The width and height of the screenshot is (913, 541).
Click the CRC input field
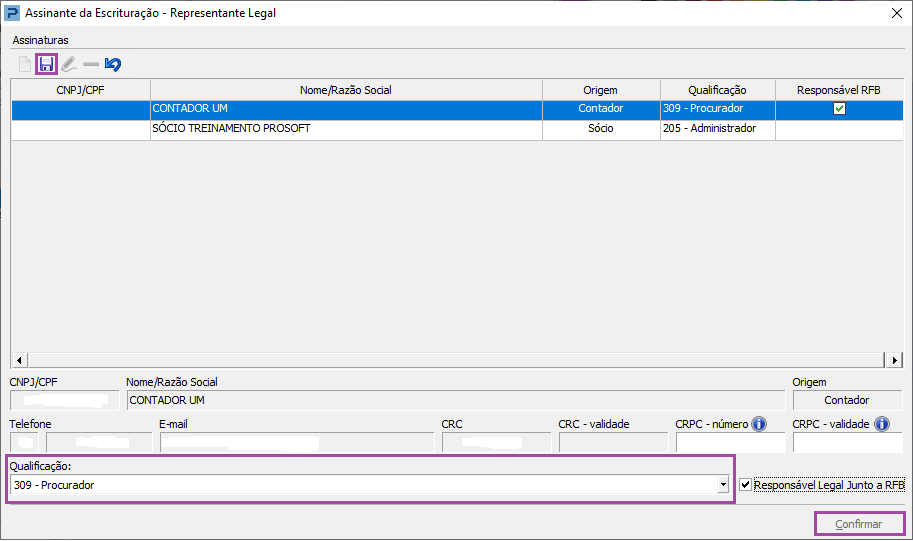[x=496, y=442]
